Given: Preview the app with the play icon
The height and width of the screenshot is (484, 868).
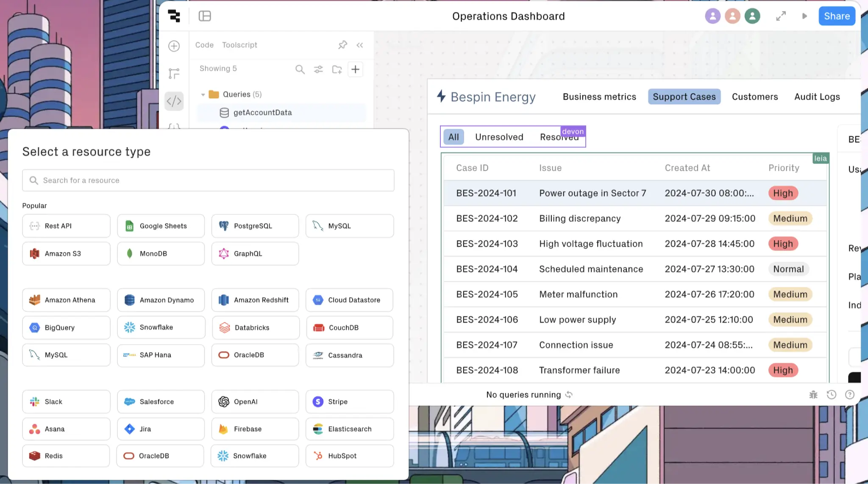Looking at the screenshot, I should tap(804, 16).
